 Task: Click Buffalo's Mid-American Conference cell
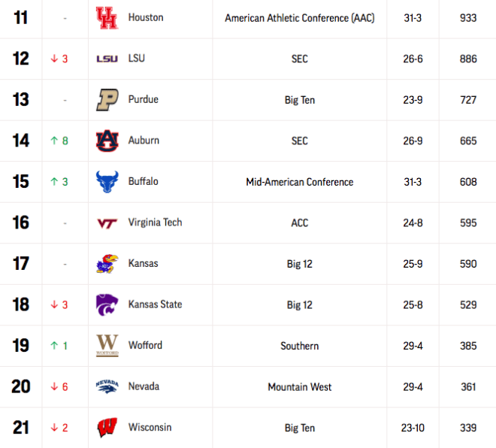[300, 182]
